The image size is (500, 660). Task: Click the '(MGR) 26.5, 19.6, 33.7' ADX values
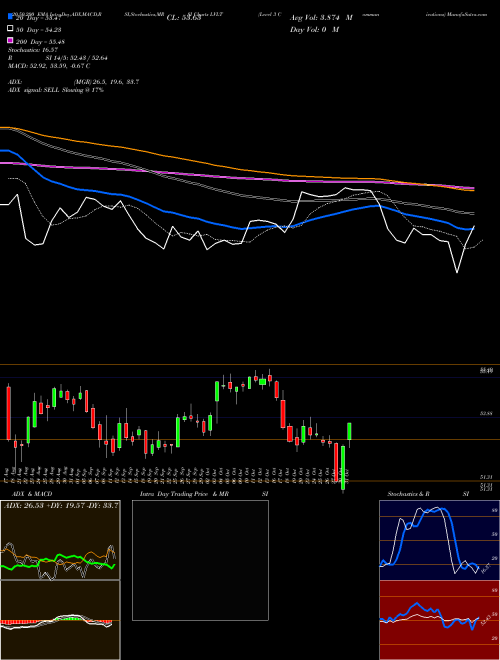pos(106,82)
